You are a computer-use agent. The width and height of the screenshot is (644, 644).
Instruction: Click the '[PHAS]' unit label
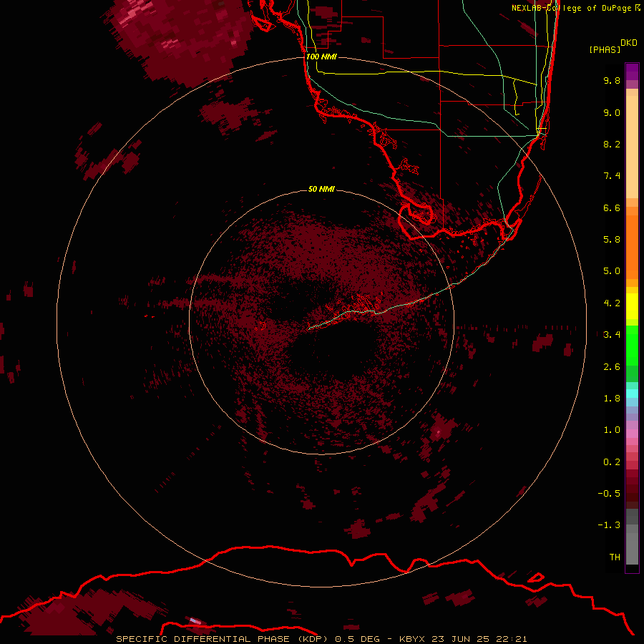(x=605, y=49)
